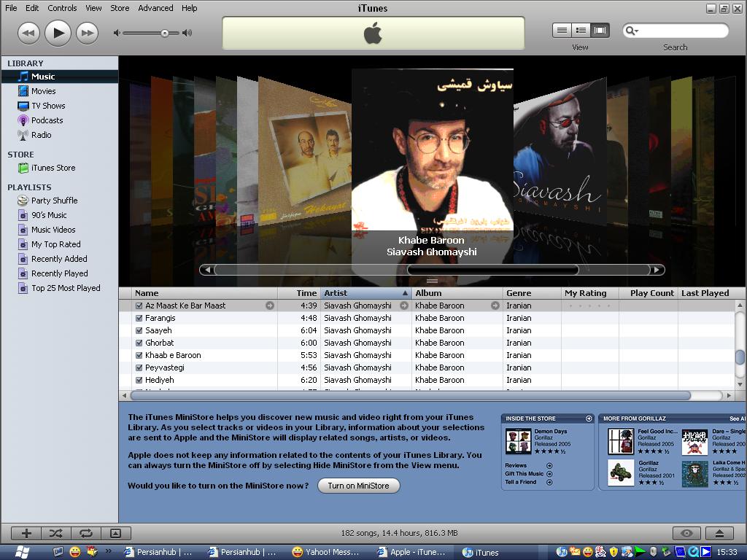Sort by the Artist column header

point(365,293)
